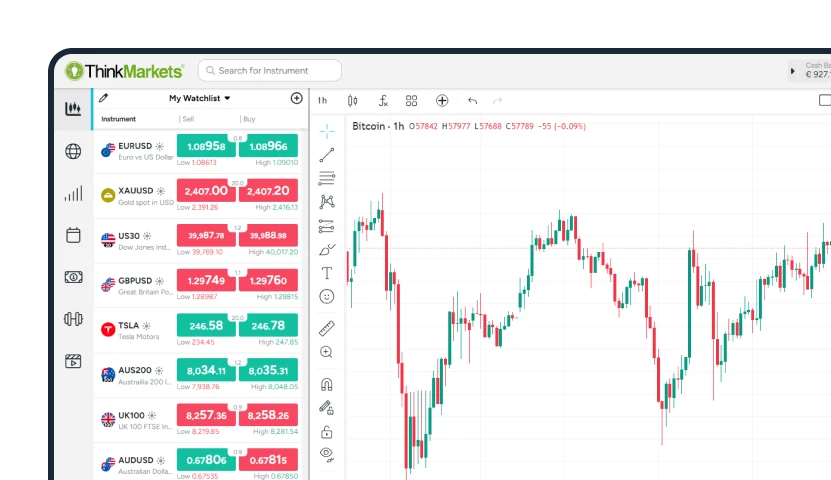The width and height of the screenshot is (831, 480).
Task: Open the calendar sidebar icon
Action: 73,235
